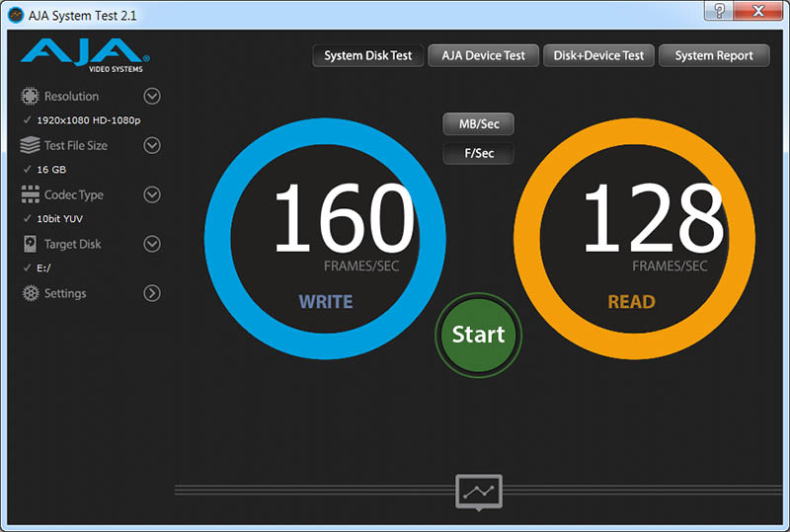Screen dimensions: 790x532
Task: Click the green Start button
Action: point(478,335)
